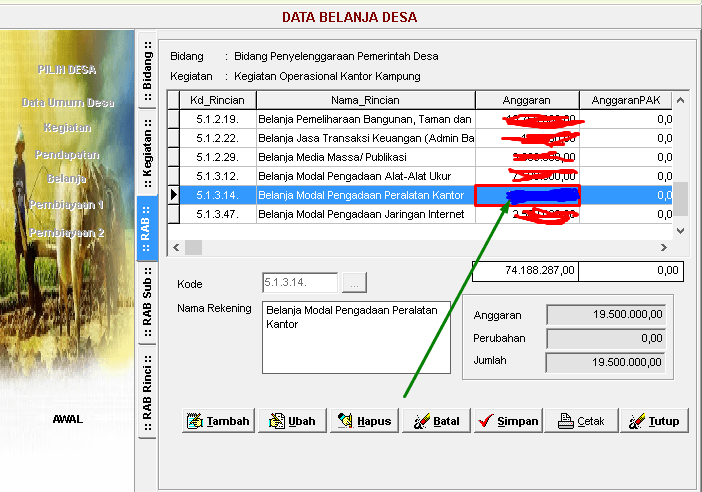Click the Simpan save button
The image size is (702, 492).
(x=508, y=421)
